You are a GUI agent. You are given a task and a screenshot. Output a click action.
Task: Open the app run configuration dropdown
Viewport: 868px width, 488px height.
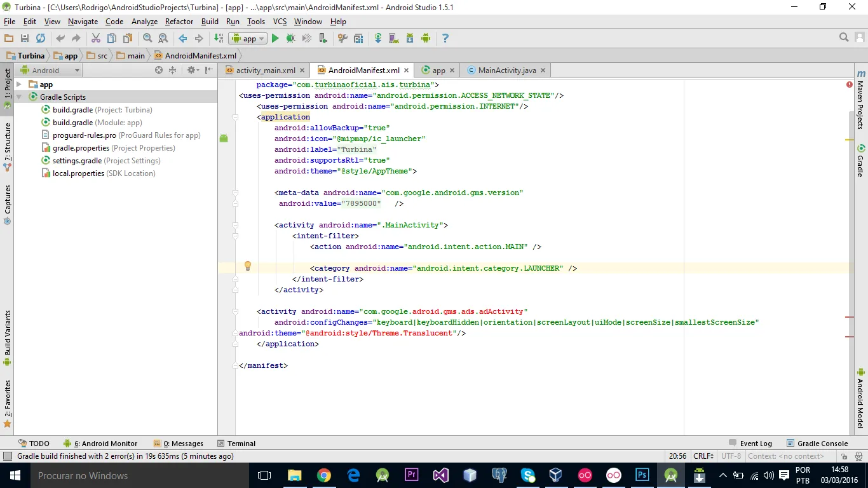pyautogui.click(x=248, y=39)
